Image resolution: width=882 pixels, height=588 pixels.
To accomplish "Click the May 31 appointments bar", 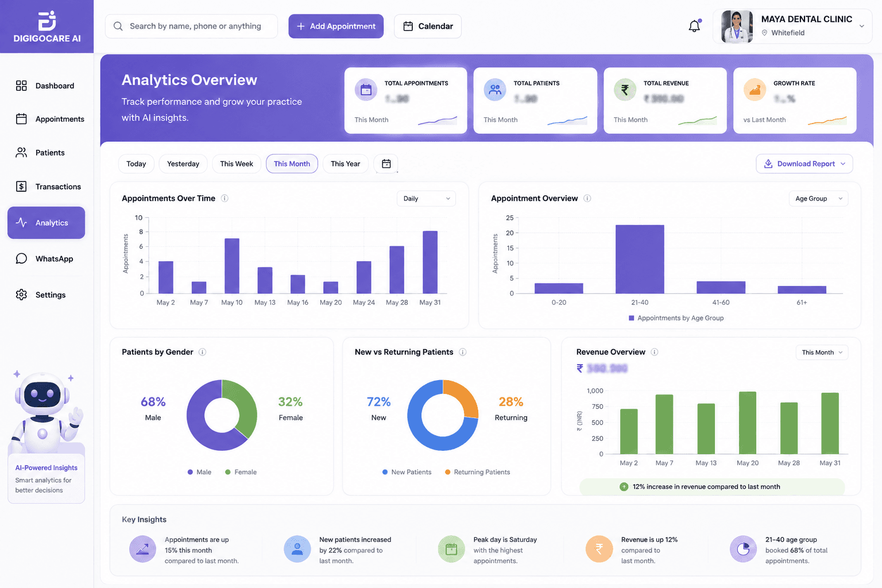I will [430, 262].
